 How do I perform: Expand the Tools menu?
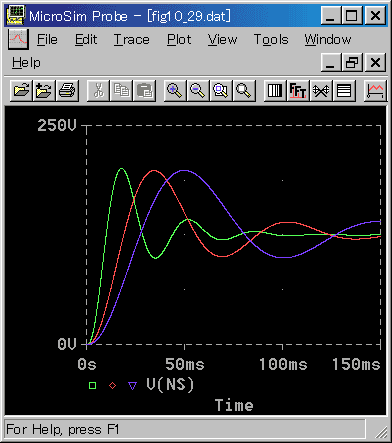click(271, 40)
